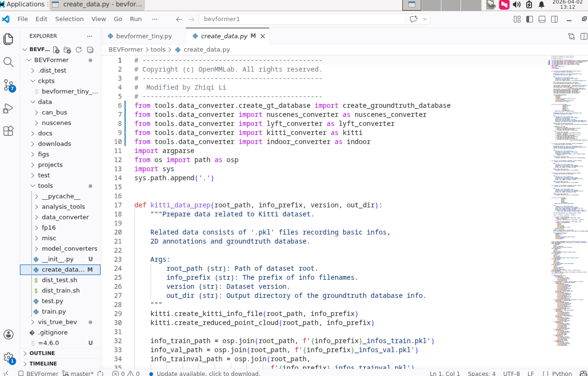Open Explorer more actions ellipsis
Image resolution: width=588 pixels, height=376 pixels.
tap(90, 36)
